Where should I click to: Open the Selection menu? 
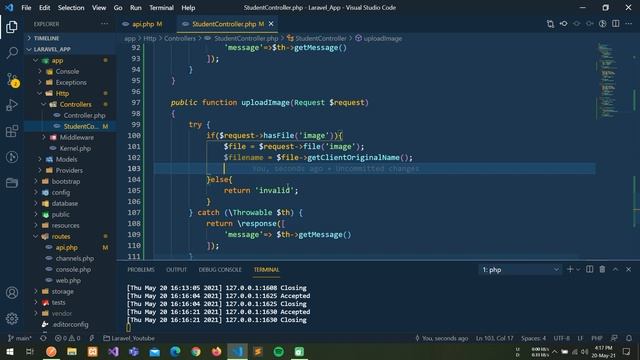pyautogui.click(x=71, y=7)
